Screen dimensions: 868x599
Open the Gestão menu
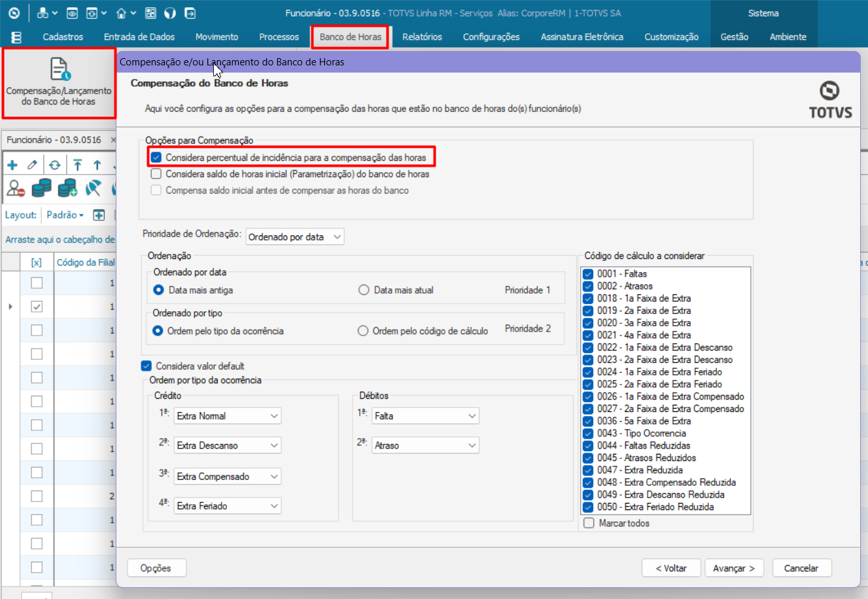point(735,37)
